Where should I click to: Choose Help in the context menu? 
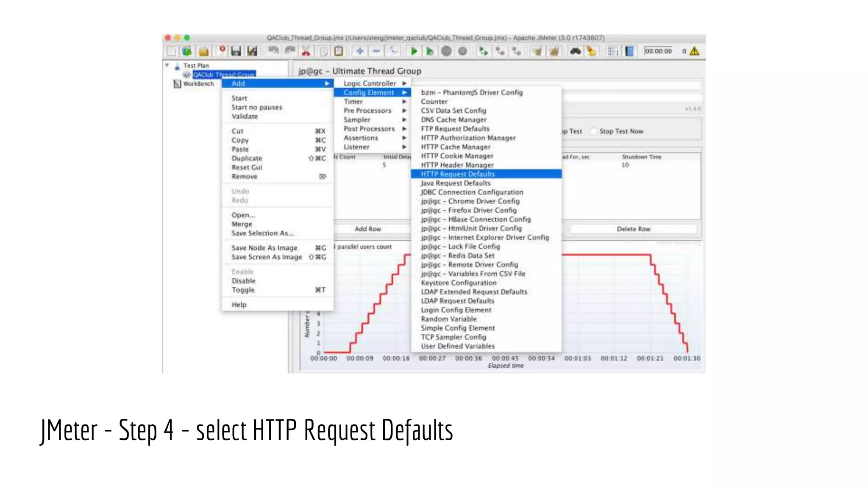278,305
